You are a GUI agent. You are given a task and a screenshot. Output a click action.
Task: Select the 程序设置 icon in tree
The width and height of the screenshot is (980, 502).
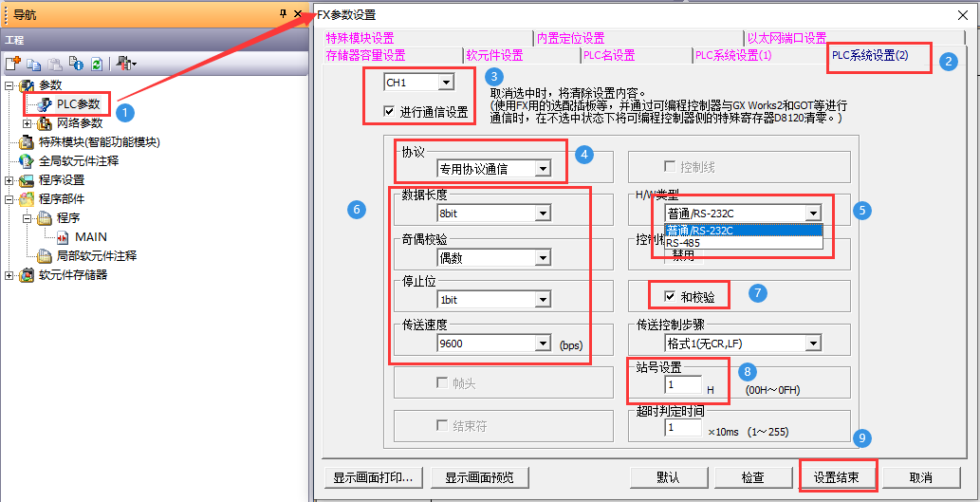(x=27, y=180)
